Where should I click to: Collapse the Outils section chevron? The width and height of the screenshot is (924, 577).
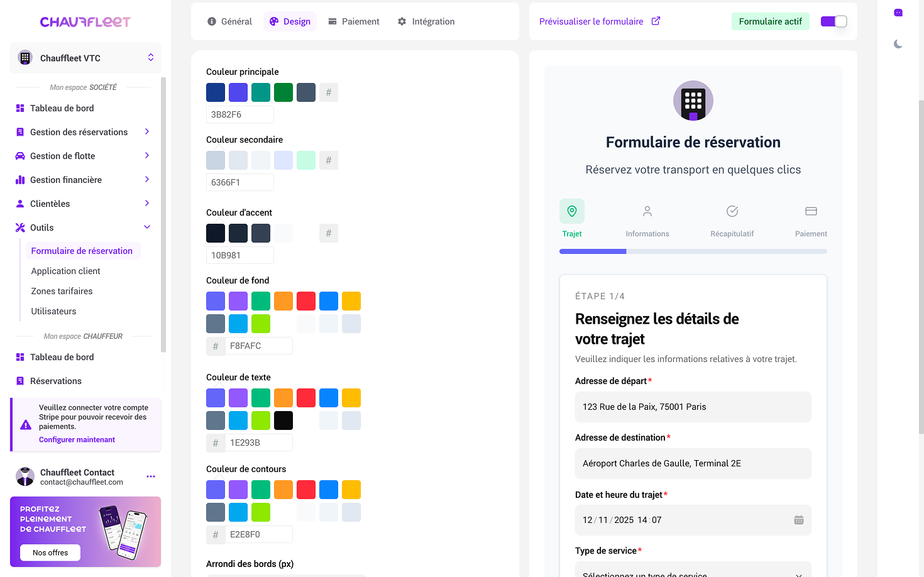coord(146,227)
